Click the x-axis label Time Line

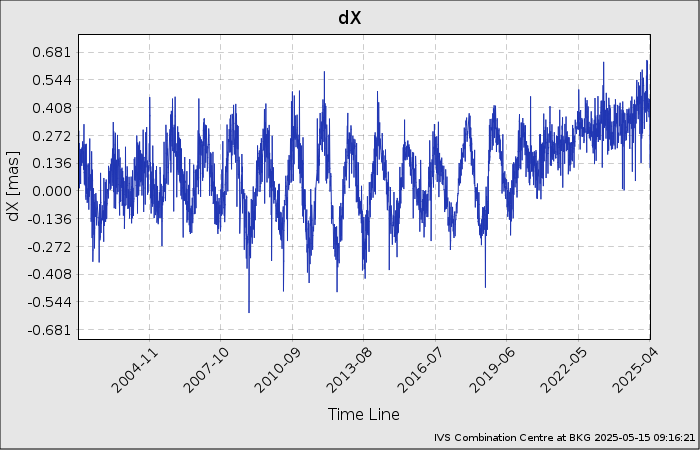pos(364,414)
